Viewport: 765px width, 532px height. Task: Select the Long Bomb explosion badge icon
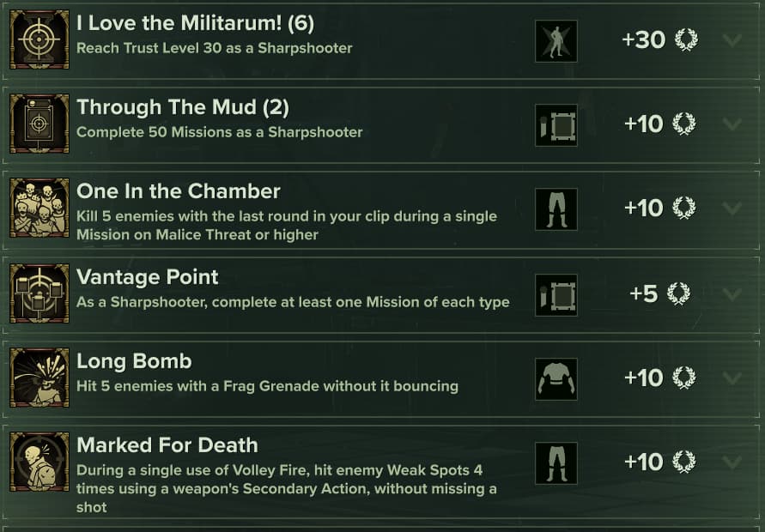(x=39, y=378)
